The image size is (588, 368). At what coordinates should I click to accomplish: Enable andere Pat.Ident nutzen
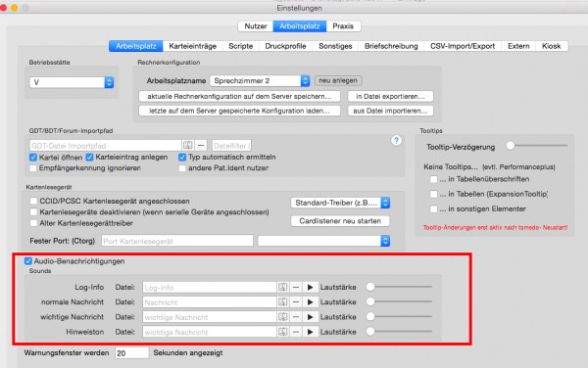(x=182, y=168)
